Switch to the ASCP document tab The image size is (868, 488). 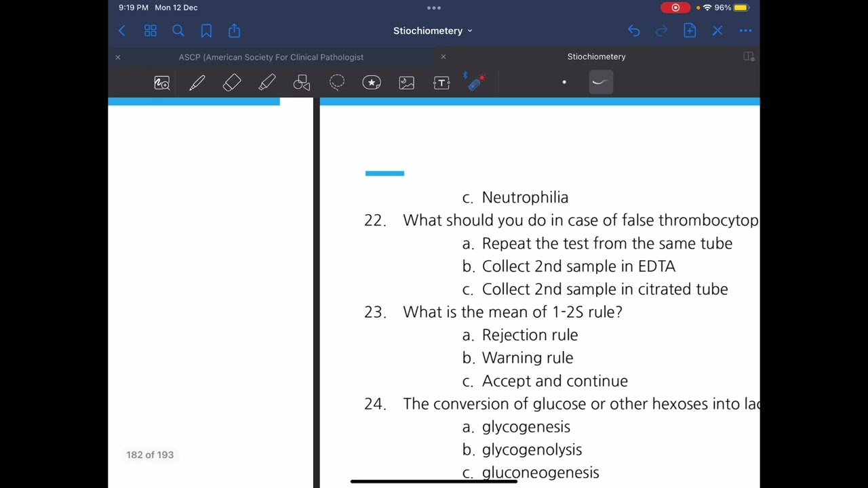[x=271, y=57]
